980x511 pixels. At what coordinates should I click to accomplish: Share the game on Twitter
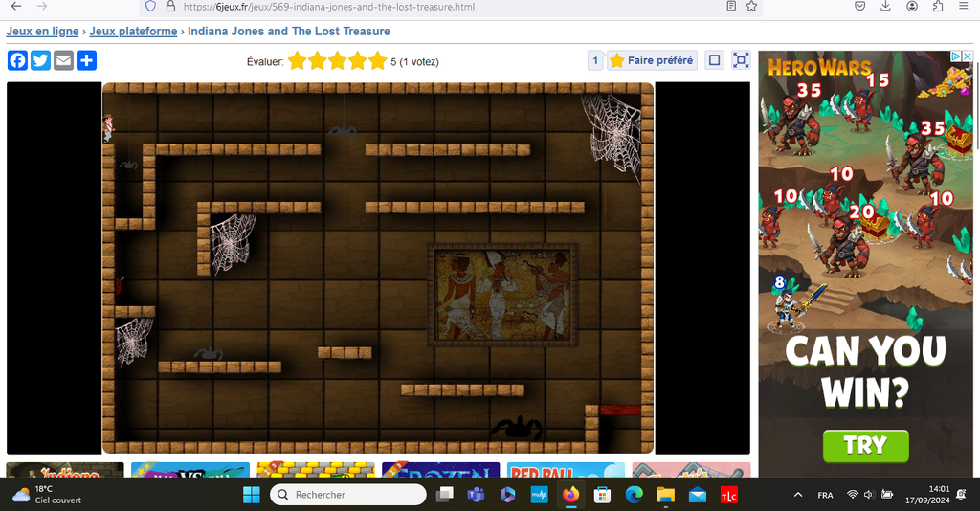click(x=40, y=60)
